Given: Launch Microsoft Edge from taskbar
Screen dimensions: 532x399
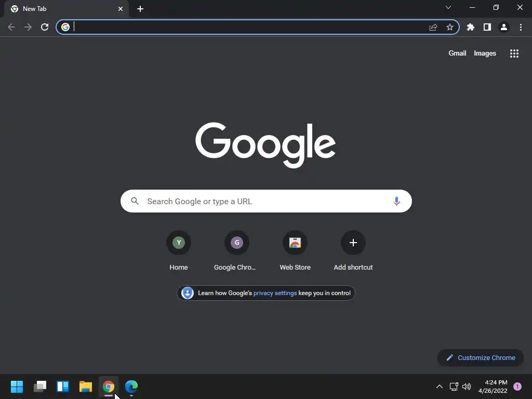Looking at the screenshot, I should click(131, 387).
